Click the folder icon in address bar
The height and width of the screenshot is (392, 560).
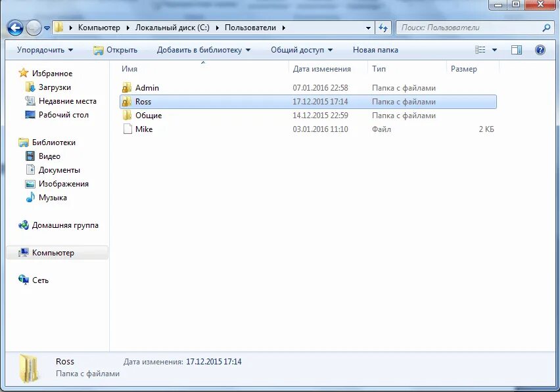(x=58, y=28)
